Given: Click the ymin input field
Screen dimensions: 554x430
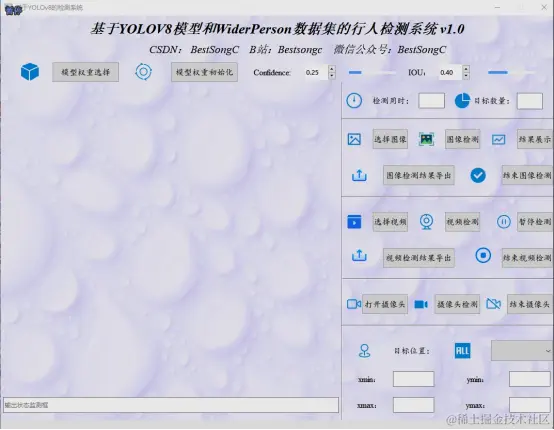Looking at the screenshot, I should [530, 379].
